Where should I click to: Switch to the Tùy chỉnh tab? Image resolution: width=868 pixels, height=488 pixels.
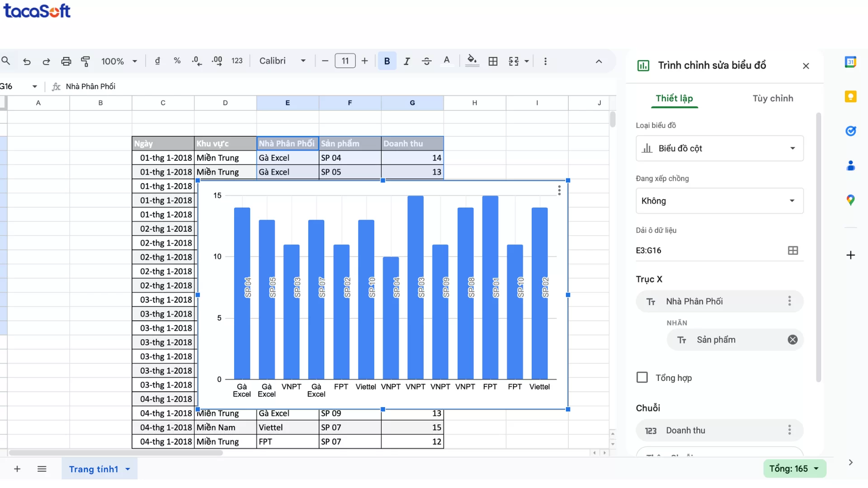coord(773,98)
